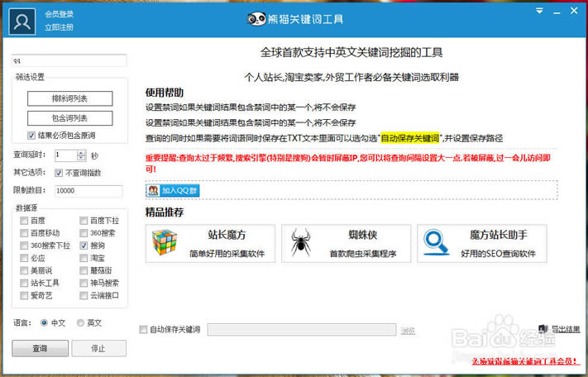Open 站长魔方 Rubik's cube icon

pos(165,242)
